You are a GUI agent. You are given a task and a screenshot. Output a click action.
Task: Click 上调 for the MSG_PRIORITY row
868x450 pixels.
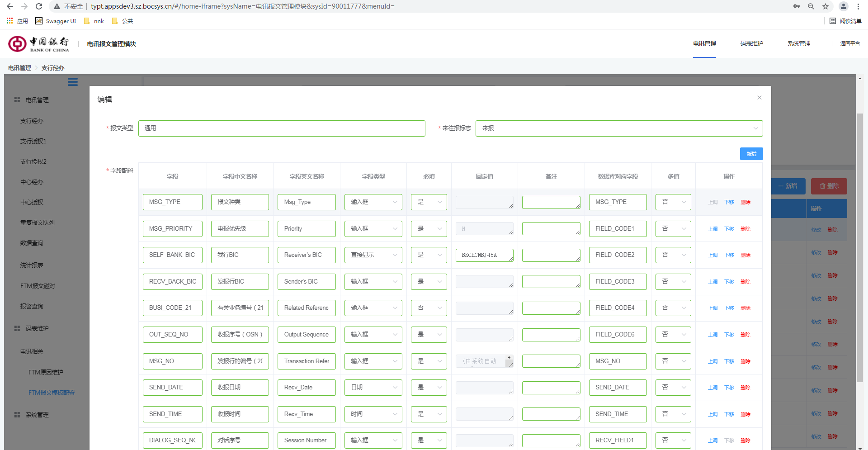click(x=713, y=229)
